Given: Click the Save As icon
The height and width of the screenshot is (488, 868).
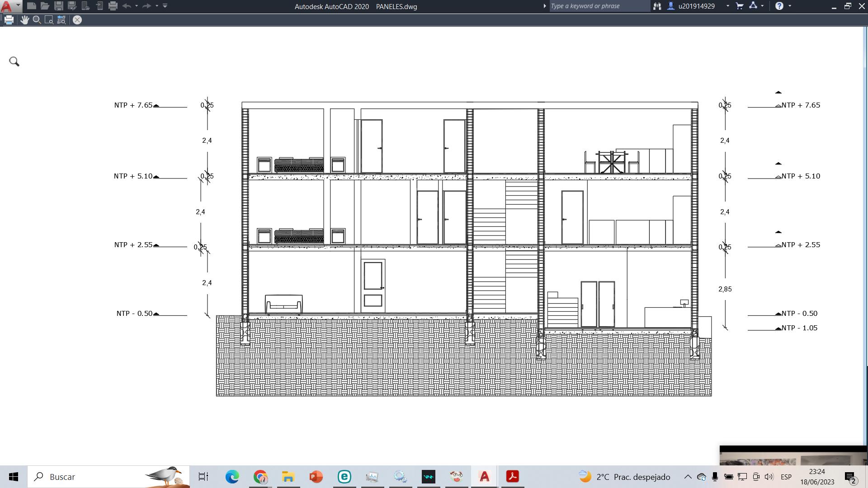Looking at the screenshot, I should click(72, 6).
